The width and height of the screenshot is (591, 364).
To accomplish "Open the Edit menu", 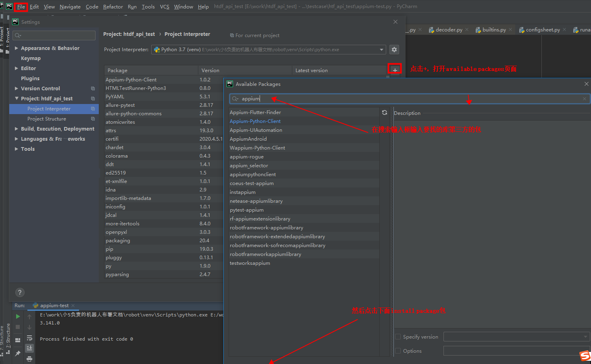I will (x=34, y=7).
